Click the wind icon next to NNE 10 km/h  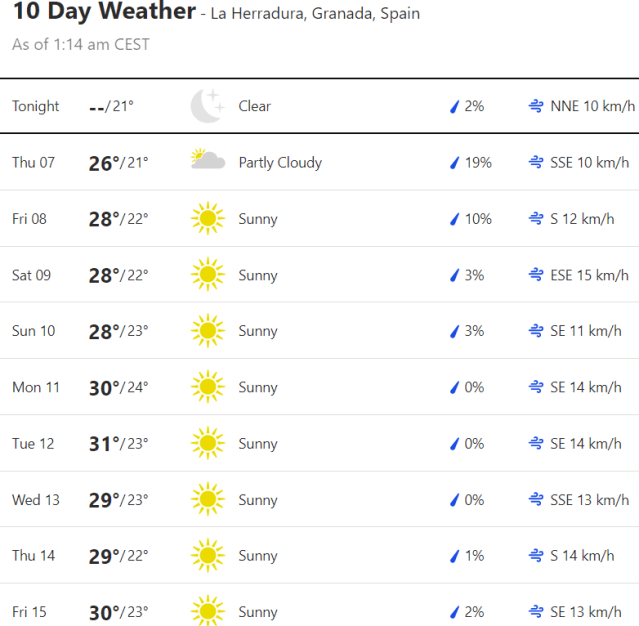536,106
